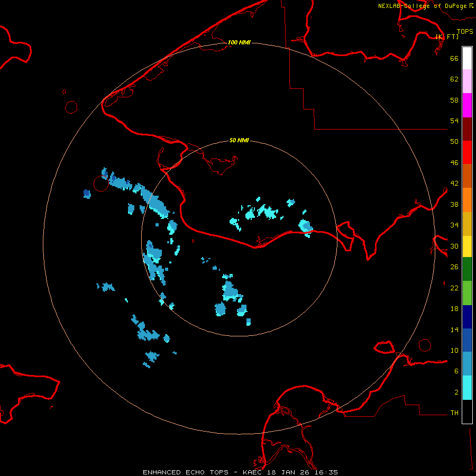
Task: Select the "TOPS" legend heading
Action: tap(465, 31)
